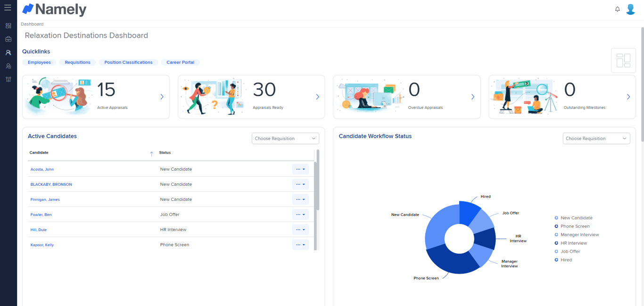
Task: Click the candidate search icon in sidebar
Action: [8, 66]
